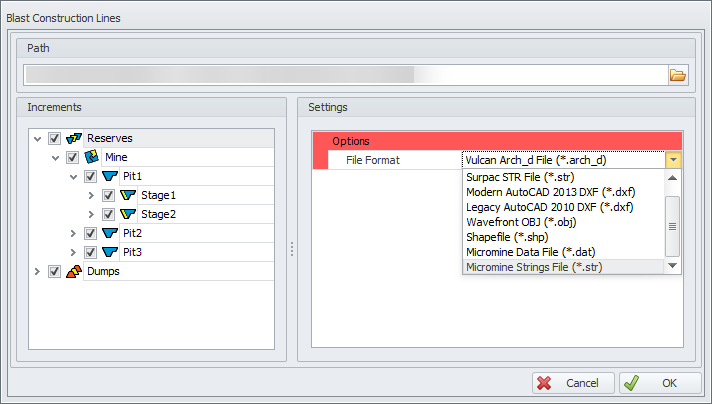This screenshot has height=404, width=712.
Task: Click the dropdown list scrollbar thumb
Action: click(x=672, y=226)
